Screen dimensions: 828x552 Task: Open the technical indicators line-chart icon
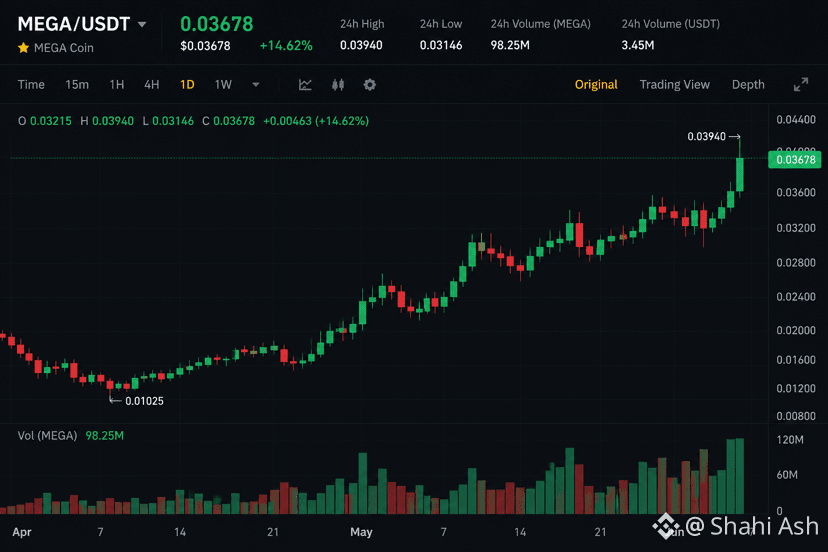pyautogui.click(x=305, y=85)
